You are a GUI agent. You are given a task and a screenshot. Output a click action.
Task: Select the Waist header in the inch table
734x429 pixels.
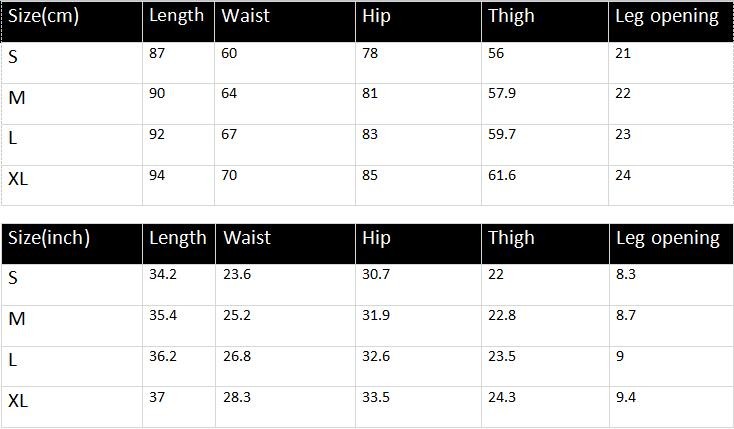[247, 238]
